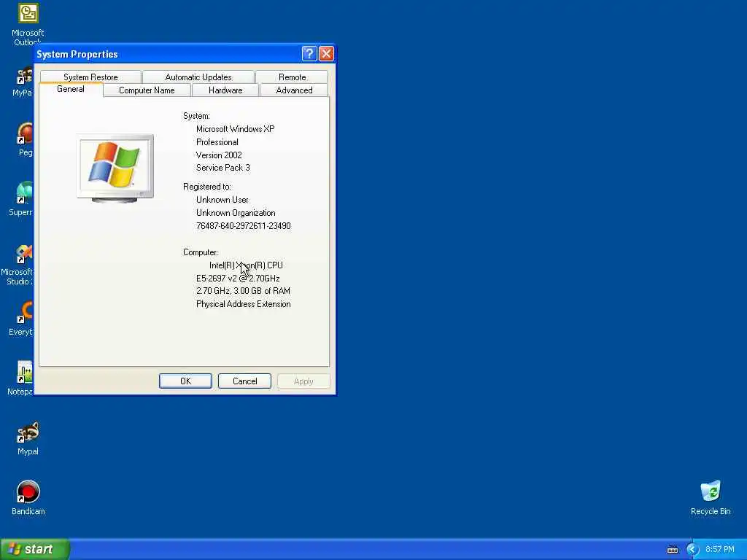Viewport: 747px width, 560px height.
Task: Click the Cancel button
Action: tap(244, 381)
